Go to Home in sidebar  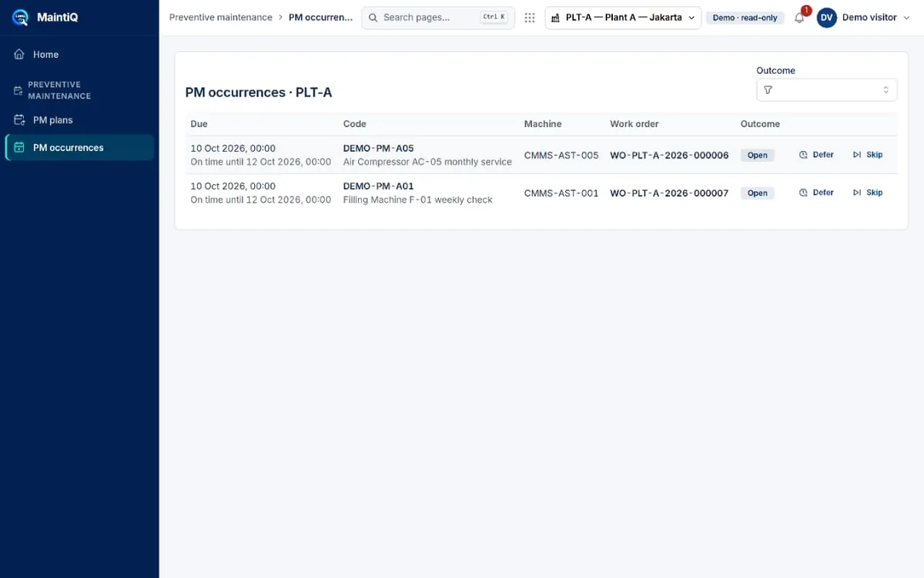tap(79, 55)
